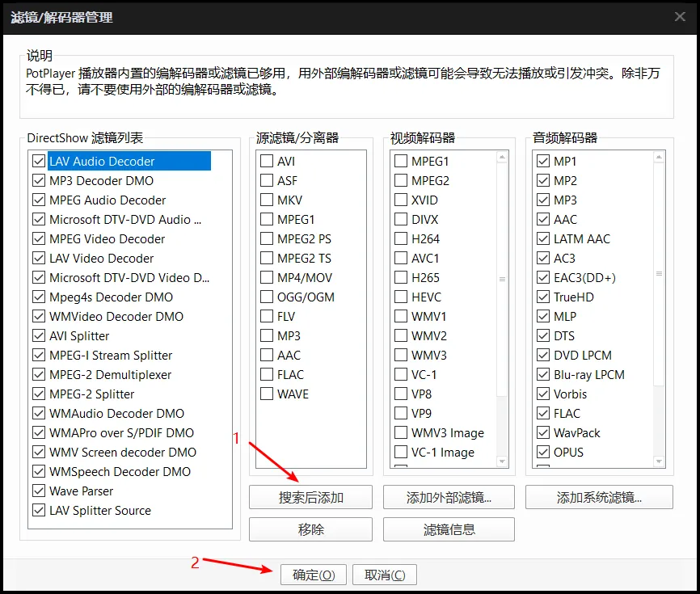Uncheck the Wave Parser filter
Image resolution: width=700 pixels, height=594 pixels.
[x=38, y=491]
